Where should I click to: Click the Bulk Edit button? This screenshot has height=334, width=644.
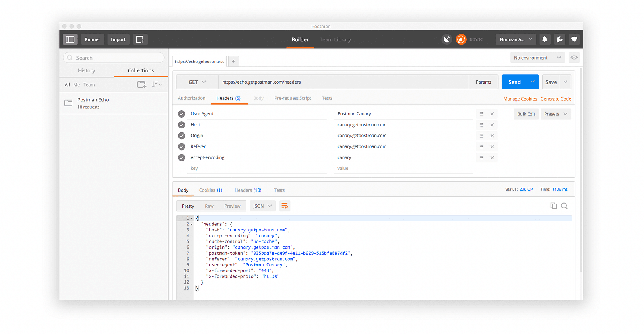526,114
